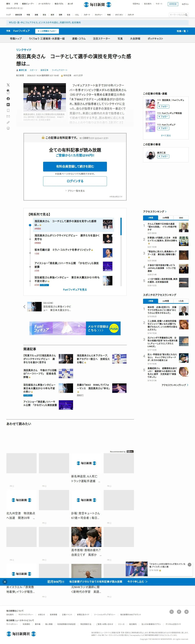Viewport: 195px width, 644px height.
Task: Open the 特集一覧 chevron link
Action: coord(183,31)
